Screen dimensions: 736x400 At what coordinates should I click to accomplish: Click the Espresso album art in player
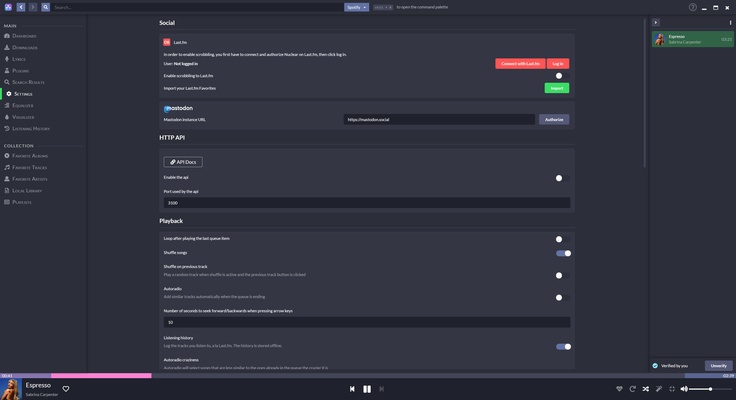(11, 389)
